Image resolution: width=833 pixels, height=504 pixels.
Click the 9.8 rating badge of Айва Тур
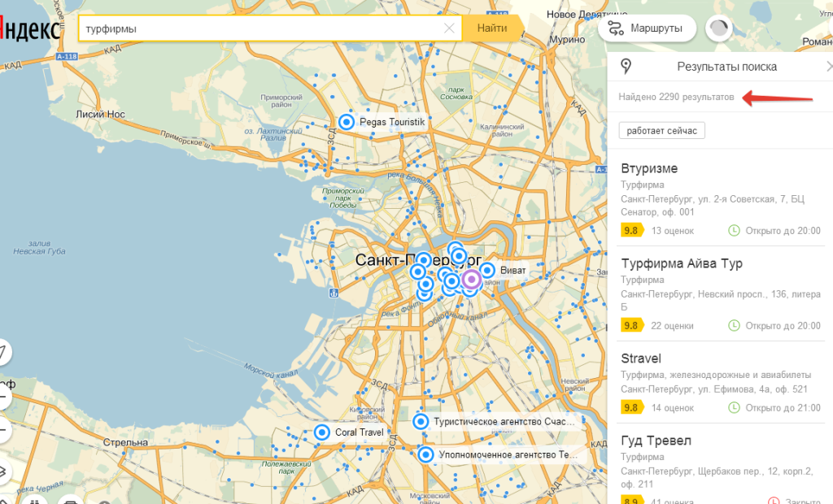pos(631,325)
